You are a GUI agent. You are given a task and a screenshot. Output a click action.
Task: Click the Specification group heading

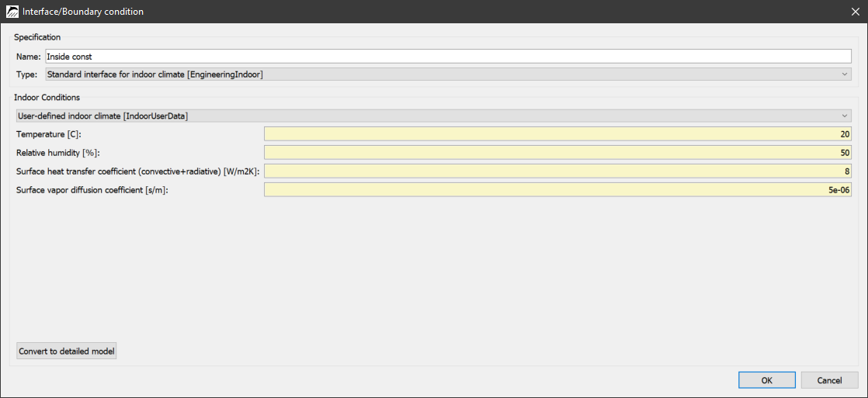(x=37, y=37)
